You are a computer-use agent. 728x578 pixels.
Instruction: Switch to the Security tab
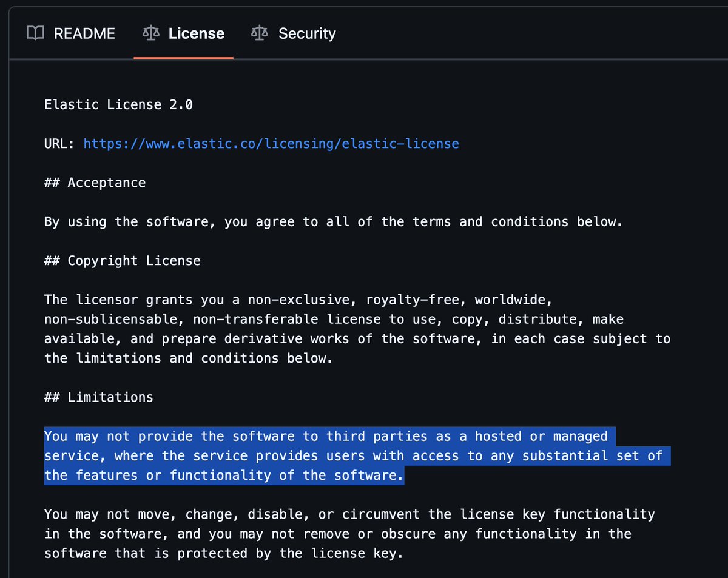[x=294, y=33]
